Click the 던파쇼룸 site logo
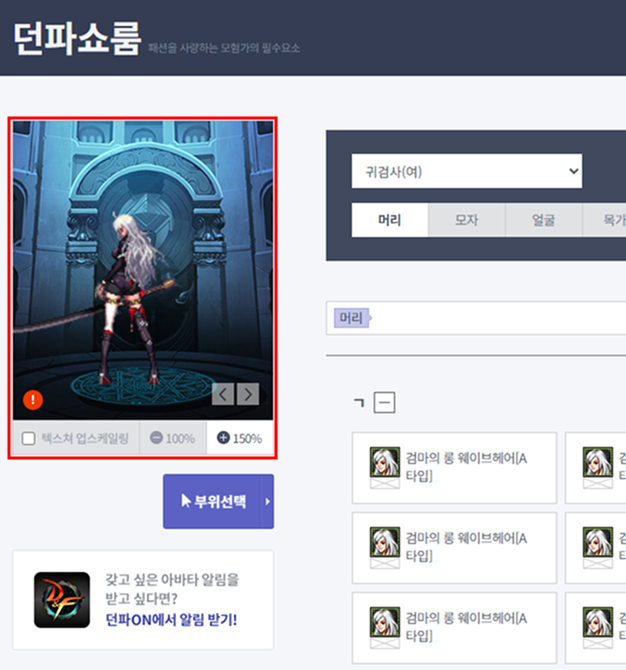 point(76,39)
